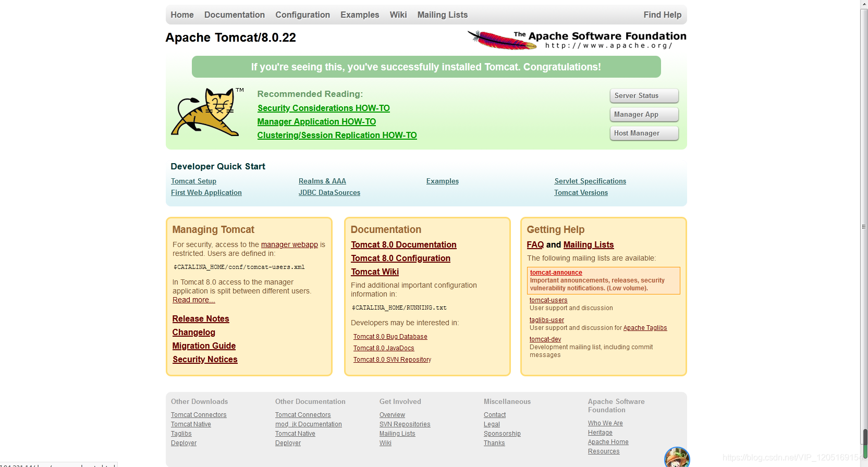This screenshot has width=868, height=467.
Task: Open Wiki in the top navigation
Action: click(x=398, y=15)
